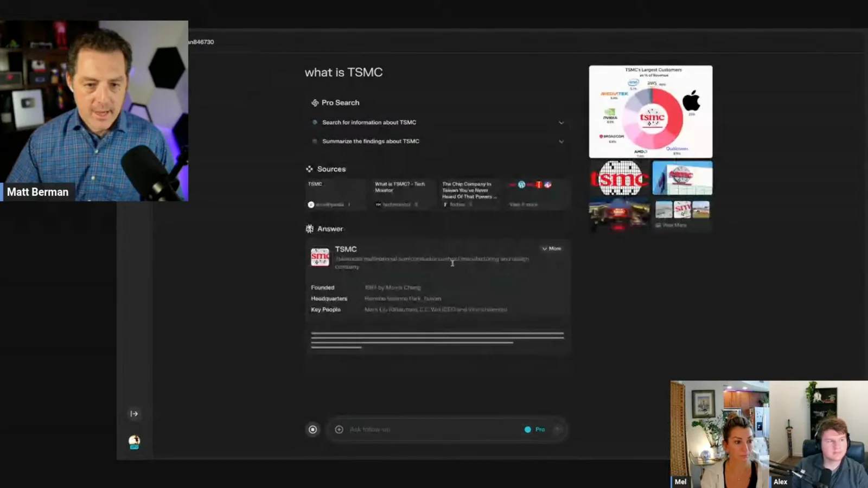Viewport: 868px width, 488px height.
Task: Open the night-time TSMC building thumbnail
Action: point(620,214)
